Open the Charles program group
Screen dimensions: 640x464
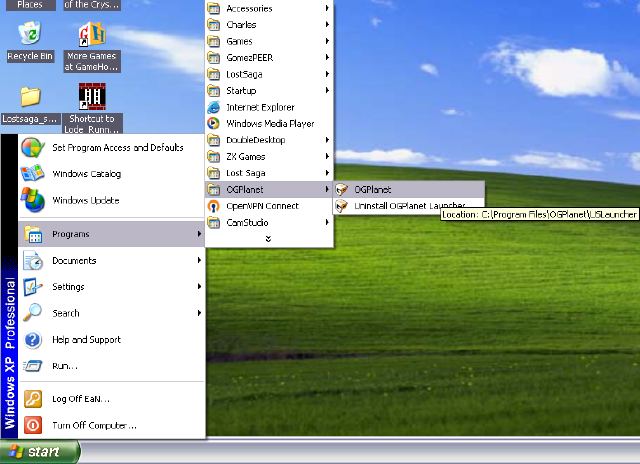(x=269, y=25)
